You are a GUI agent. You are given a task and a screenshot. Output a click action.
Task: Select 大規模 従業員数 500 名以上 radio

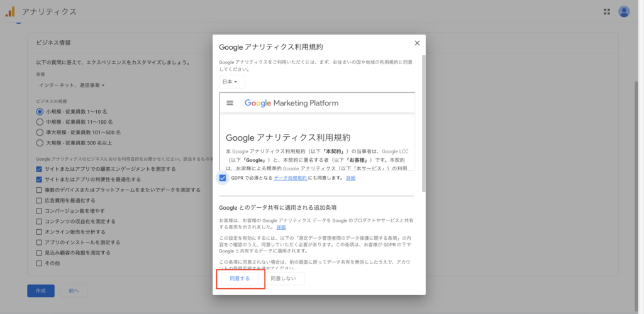(40, 143)
